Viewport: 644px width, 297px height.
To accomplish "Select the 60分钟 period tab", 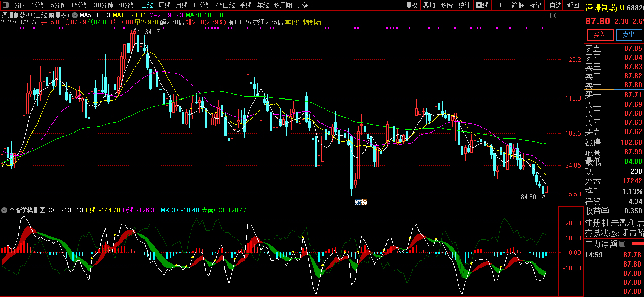I will [126, 5].
